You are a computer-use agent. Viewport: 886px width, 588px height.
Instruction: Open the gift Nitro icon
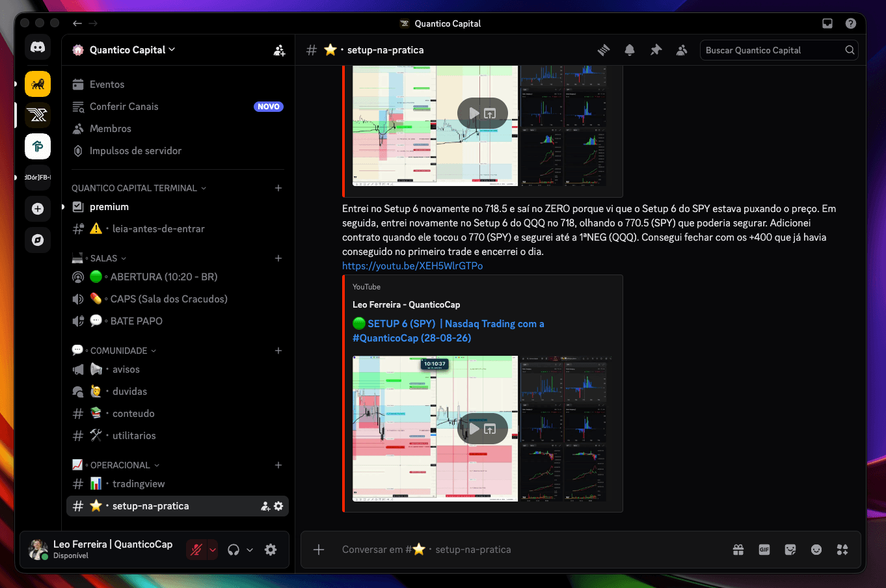click(738, 550)
